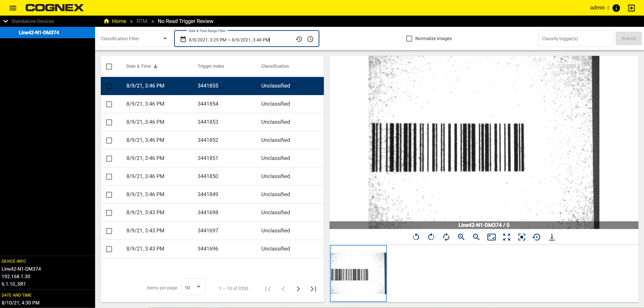Viewport: 644px width, 308px height.
Task: Zoom out of the barcode image
Action: 476,237
